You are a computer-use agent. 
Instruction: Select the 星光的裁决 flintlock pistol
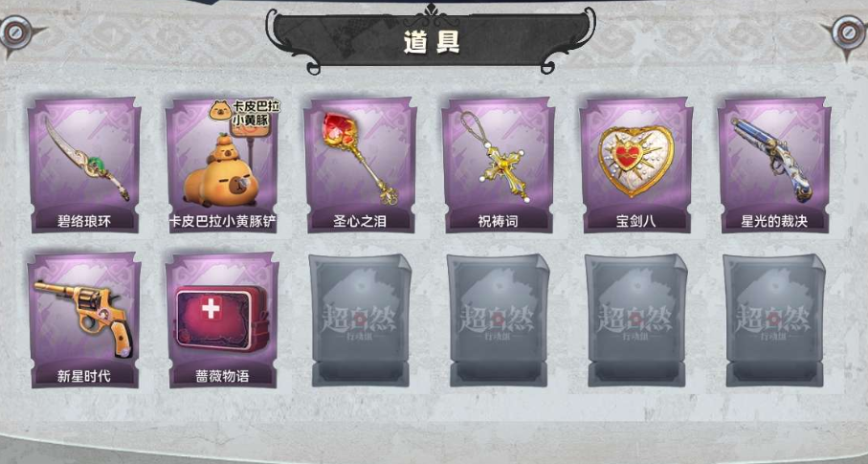coord(774,165)
